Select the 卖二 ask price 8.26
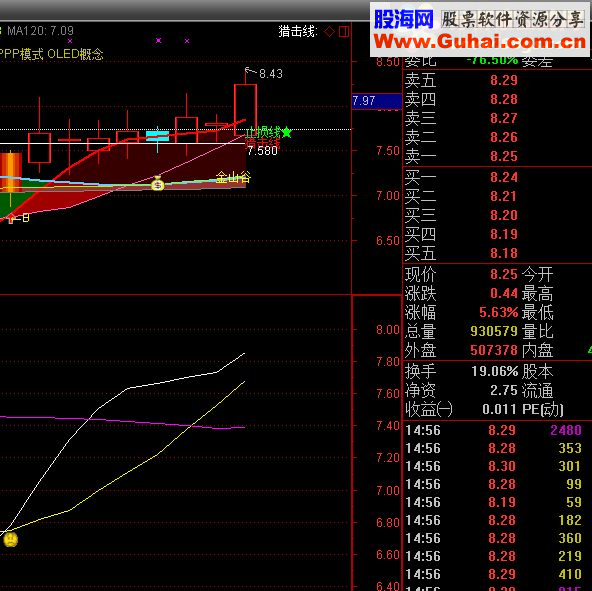The image size is (592, 591). point(504,137)
